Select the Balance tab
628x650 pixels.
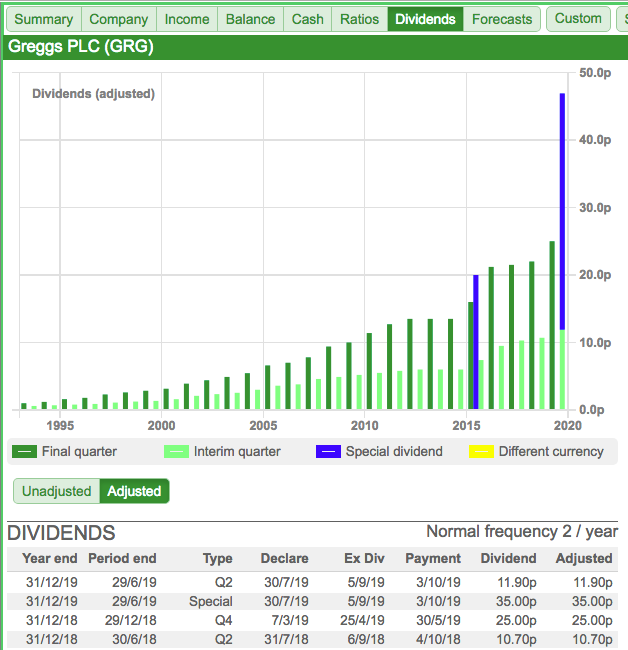250,19
